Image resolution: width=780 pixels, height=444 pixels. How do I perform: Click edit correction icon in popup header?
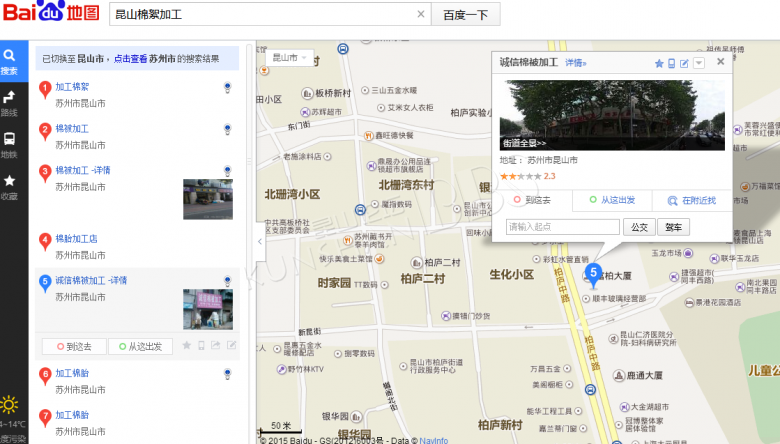point(684,63)
